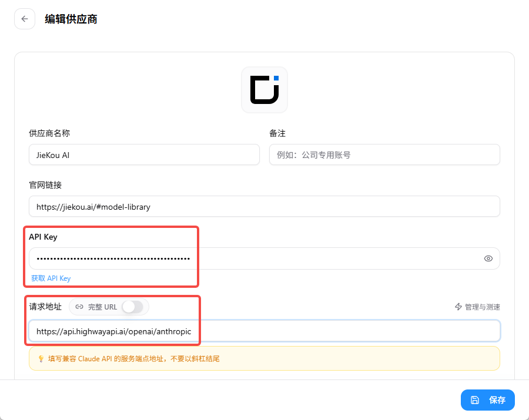Click the lightbulb hint icon

pos(41,359)
